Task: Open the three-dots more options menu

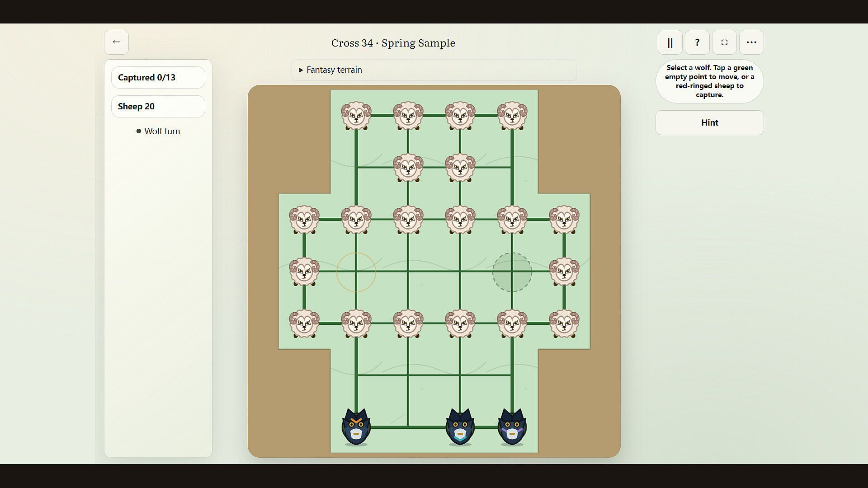Action: [x=751, y=42]
